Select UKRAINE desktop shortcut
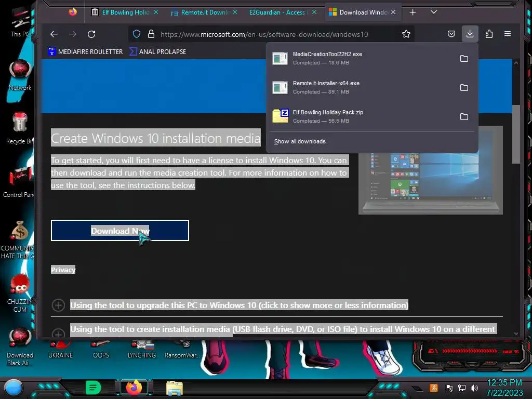The width and height of the screenshot is (532, 399). click(x=60, y=351)
